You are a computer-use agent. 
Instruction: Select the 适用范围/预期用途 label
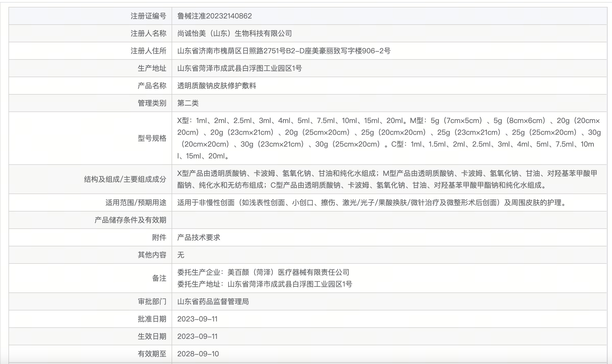pyautogui.click(x=136, y=203)
